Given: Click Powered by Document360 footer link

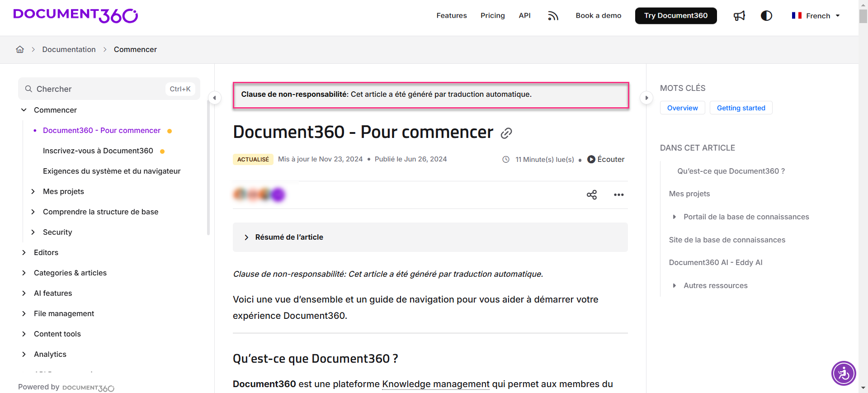Looking at the screenshot, I should pyautogui.click(x=66, y=387).
